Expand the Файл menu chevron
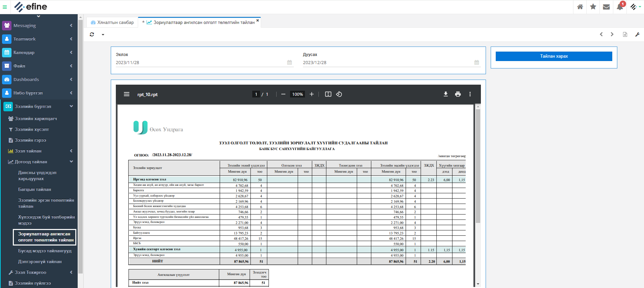 coord(71,66)
